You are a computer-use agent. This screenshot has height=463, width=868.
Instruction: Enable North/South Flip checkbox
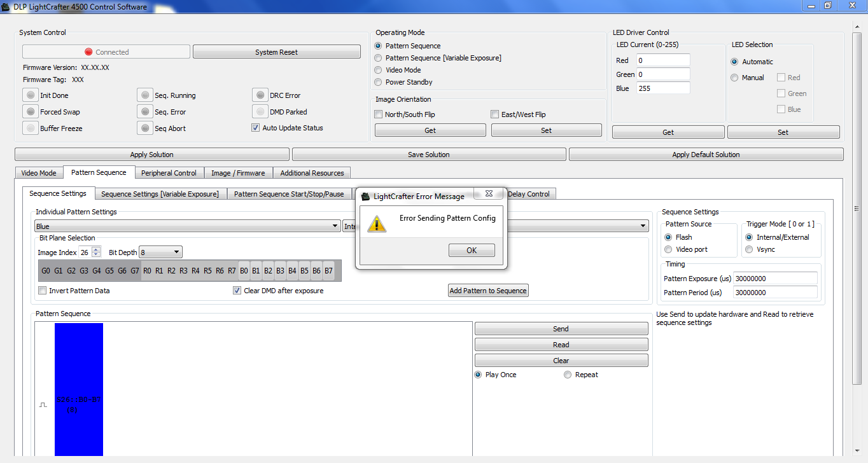(x=379, y=114)
